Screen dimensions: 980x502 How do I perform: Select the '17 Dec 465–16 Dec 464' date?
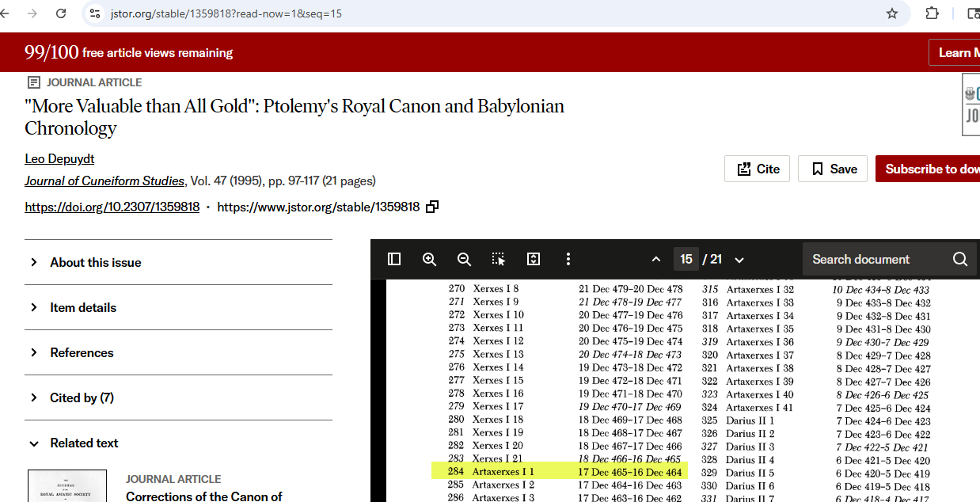coord(630,472)
